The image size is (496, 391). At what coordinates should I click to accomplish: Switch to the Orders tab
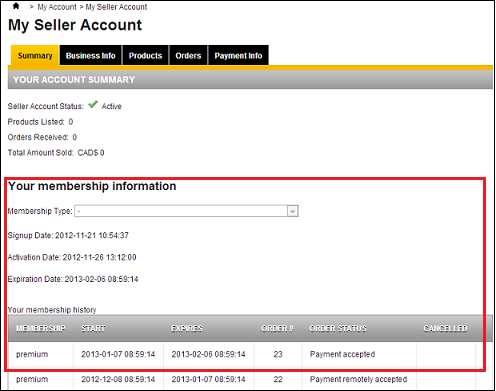(x=188, y=55)
